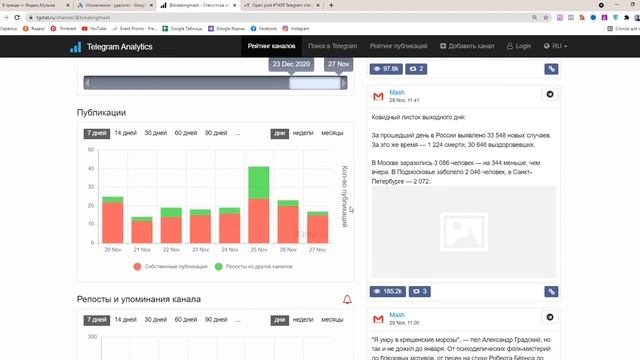Reload the page with the browser refresh icon
This screenshot has width=640, height=360.
click(x=17, y=18)
